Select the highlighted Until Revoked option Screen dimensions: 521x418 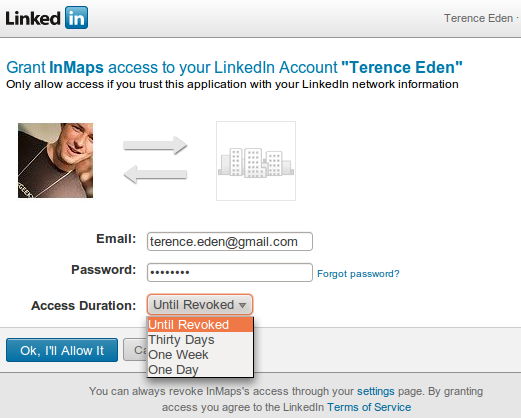click(200, 324)
